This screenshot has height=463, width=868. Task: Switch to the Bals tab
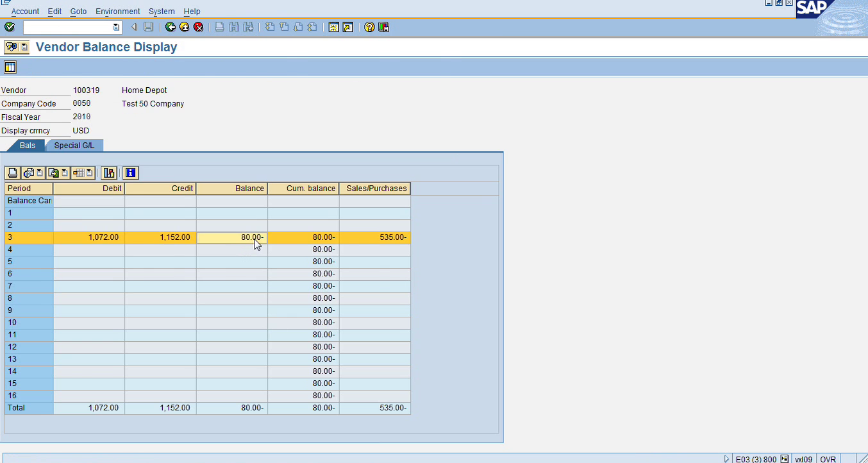pos(28,146)
